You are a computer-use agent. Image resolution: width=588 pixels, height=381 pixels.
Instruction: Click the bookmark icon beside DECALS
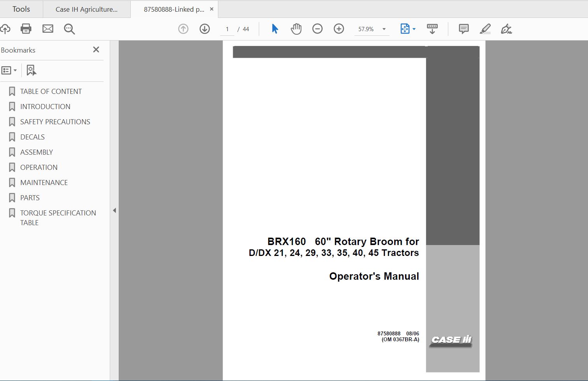pyautogui.click(x=12, y=137)
